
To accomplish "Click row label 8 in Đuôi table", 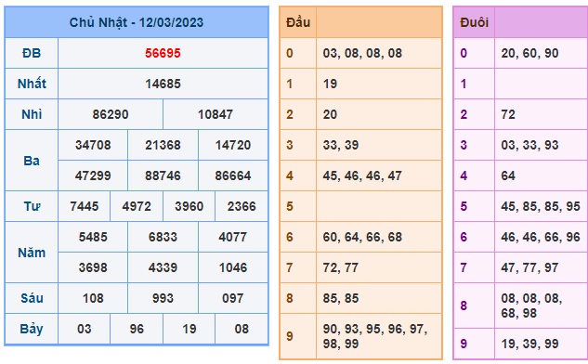I will 464,305.
